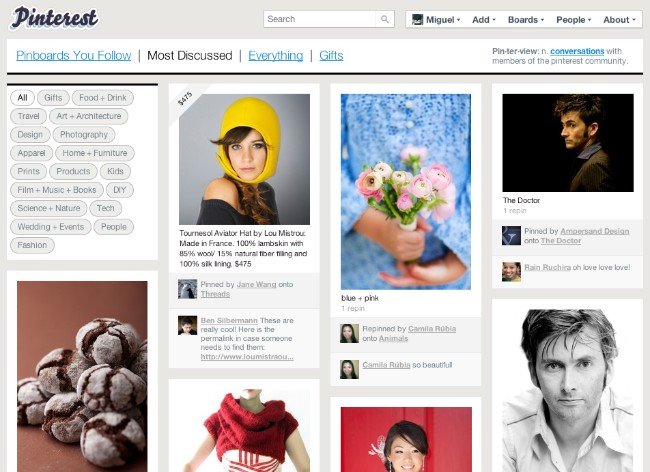Switch to Pinboards You Follow tab
Screen dimensions: 650x472
point(73,56)
